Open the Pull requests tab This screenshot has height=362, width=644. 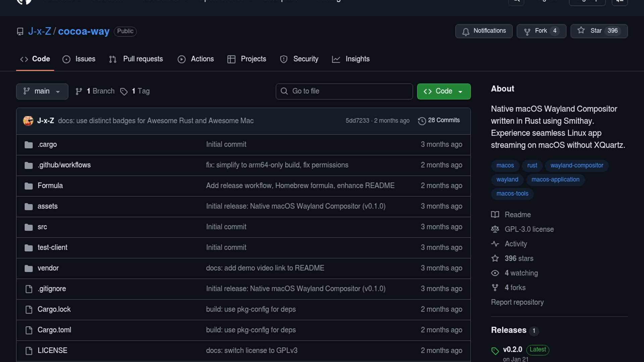coord(136,59)
